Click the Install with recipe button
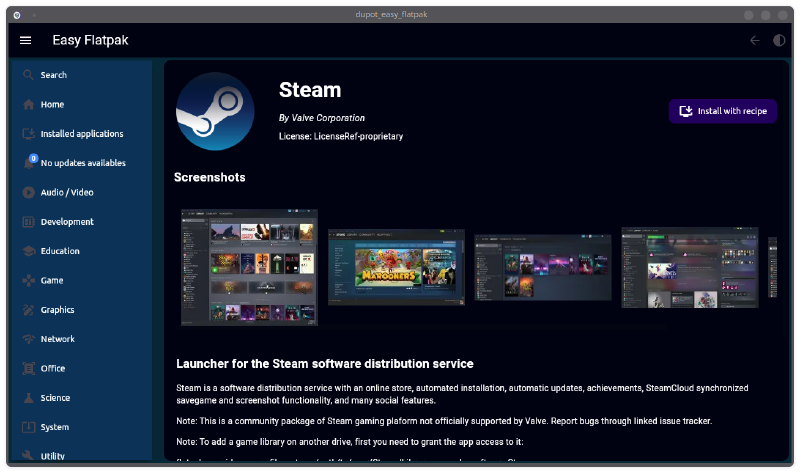The width and height of the screenshot is (800, 473). [722, 111]
